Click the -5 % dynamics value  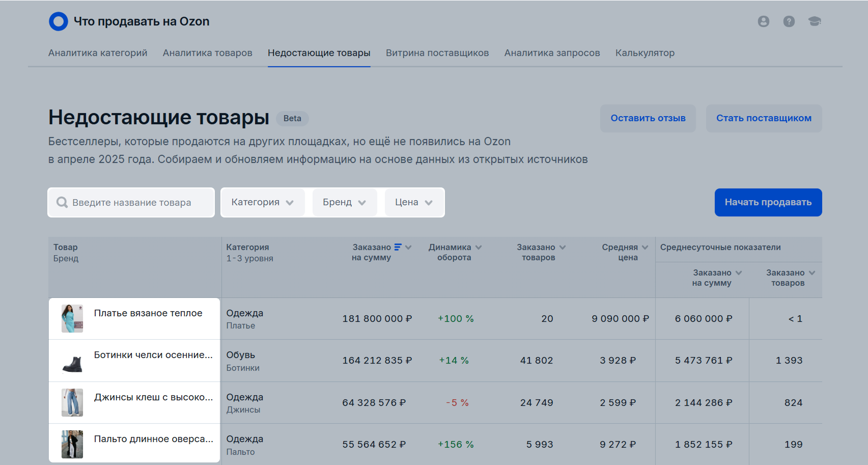click(457, 403)
